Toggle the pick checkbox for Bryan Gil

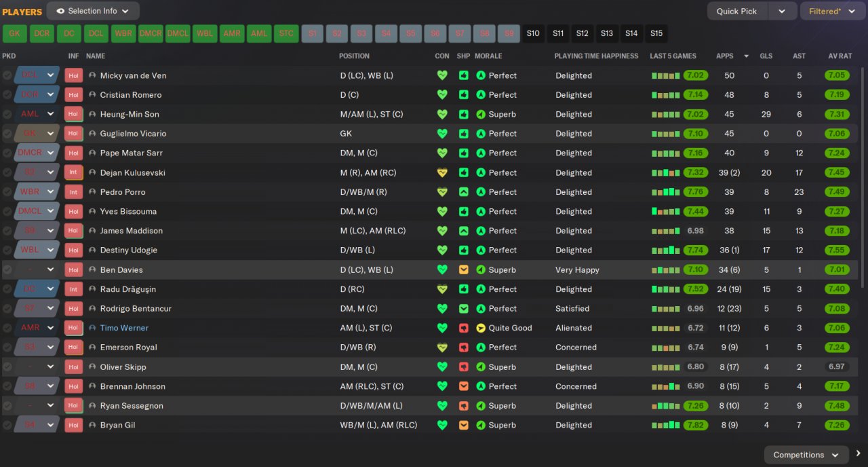pyautogui.click(x=7, y=426)
